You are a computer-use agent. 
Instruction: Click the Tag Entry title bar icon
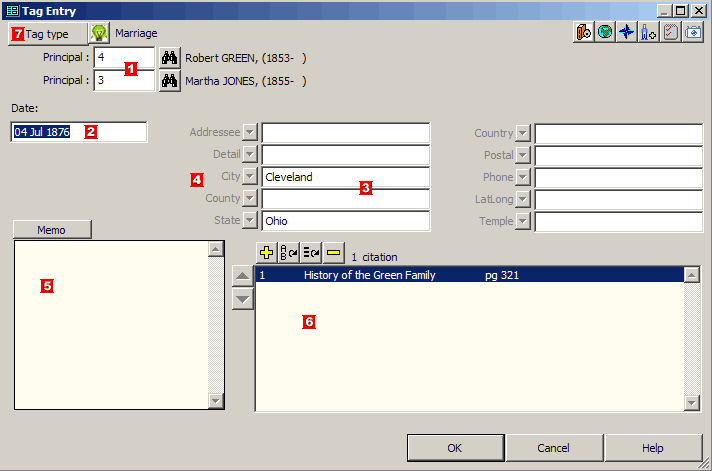pos(12,10)
